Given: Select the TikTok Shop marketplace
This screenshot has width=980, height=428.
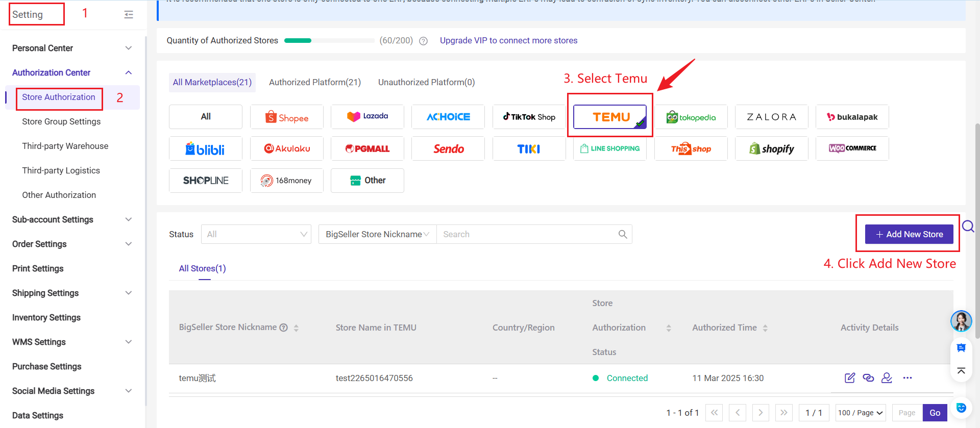Looking at the screenshot, I should [x=529, y=117].
